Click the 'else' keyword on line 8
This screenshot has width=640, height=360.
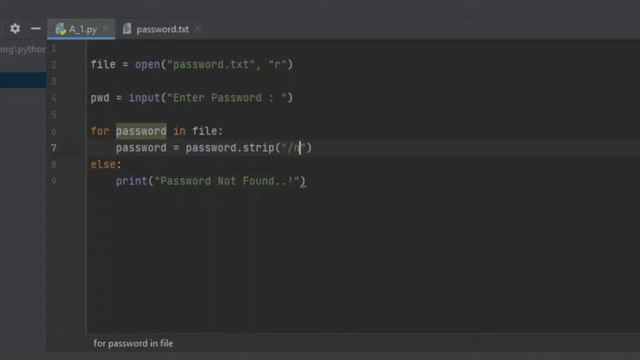click(103, 164)
